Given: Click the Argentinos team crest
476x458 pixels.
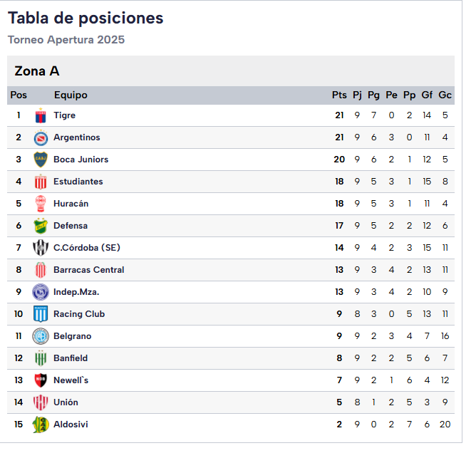Looking at the screenshot, I should click(x=41, y=137).
